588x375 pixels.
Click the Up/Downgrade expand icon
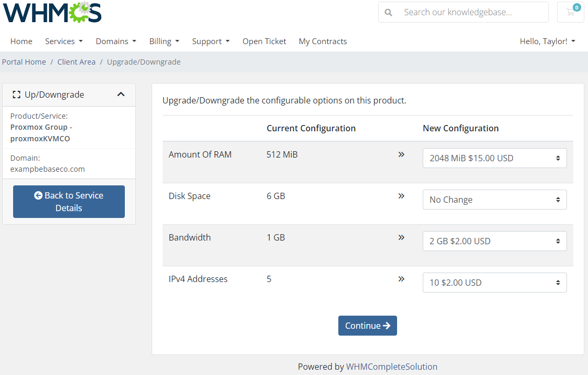point(16,95)
